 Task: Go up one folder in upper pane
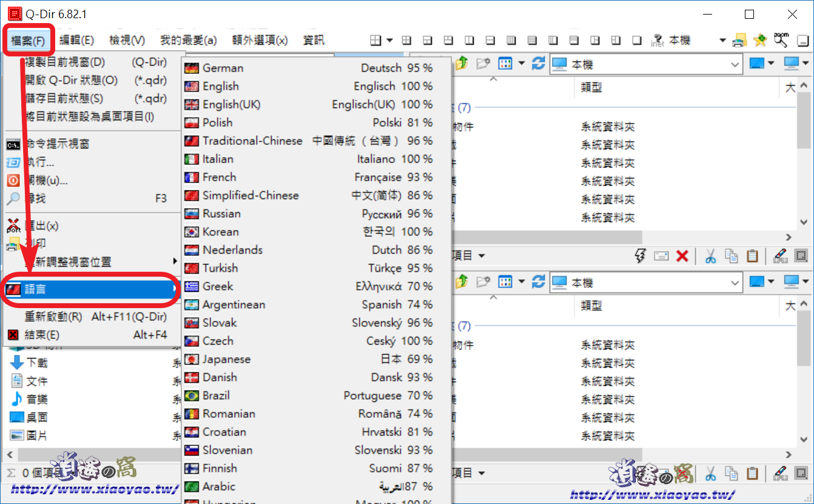(x=462, y=63)
